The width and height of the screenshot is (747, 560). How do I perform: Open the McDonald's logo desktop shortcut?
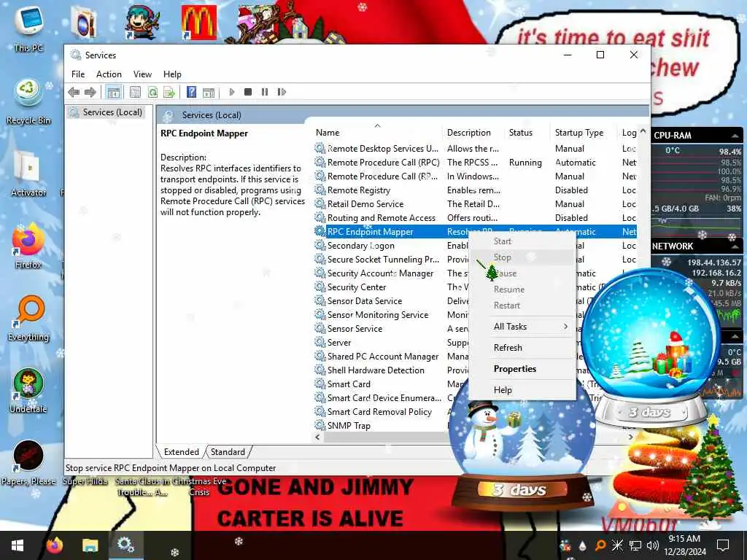198,22
